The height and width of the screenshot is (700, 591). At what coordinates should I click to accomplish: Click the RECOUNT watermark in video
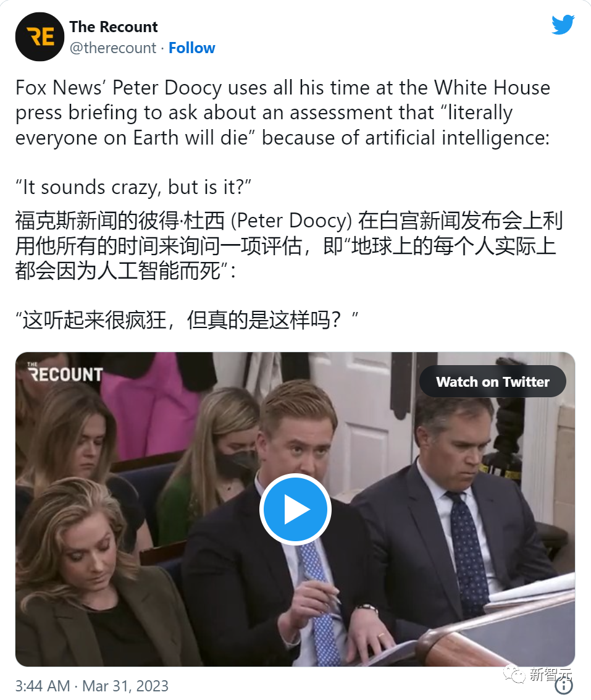coord(65,373)
